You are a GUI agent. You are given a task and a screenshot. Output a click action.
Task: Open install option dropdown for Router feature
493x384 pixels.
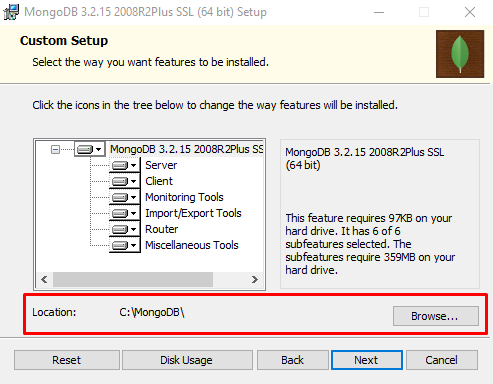(124, 229)
